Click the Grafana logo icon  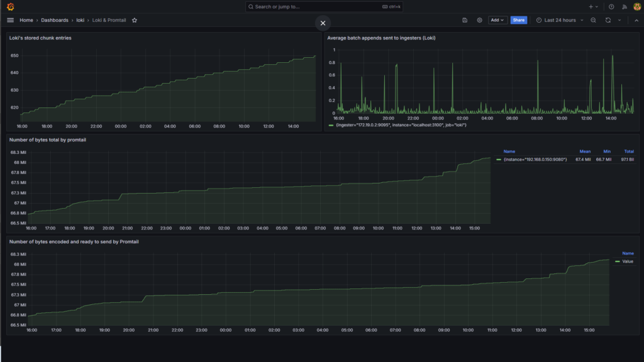pyautogui.click(x=10, y=6)
